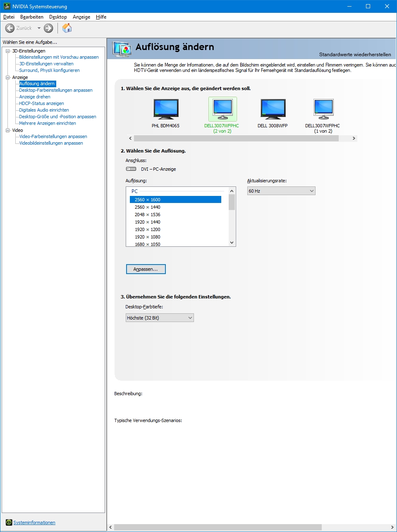Open the Anzeige menu
Screen dimensions: 397x532
click(81, 17)
